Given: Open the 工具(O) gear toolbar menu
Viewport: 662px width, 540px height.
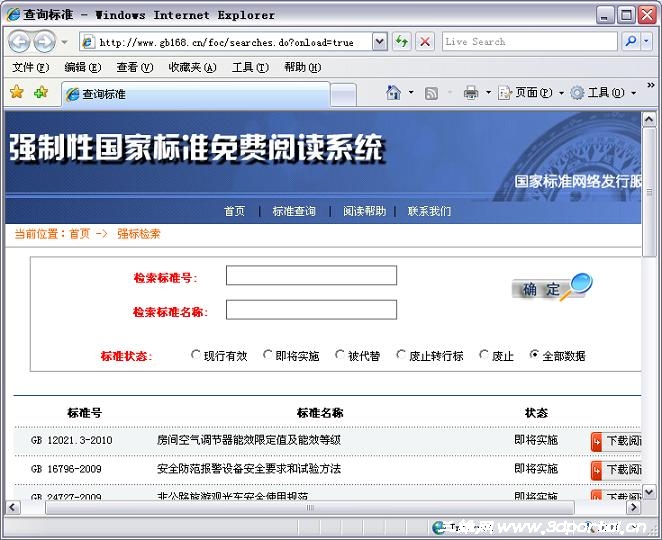Looking at the screenshot, I should pos(603,92).
